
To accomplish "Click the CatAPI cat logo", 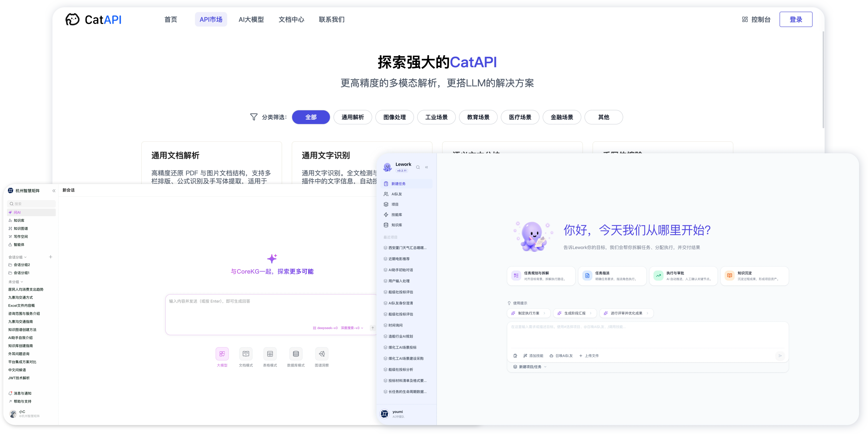I will (72, 20).
